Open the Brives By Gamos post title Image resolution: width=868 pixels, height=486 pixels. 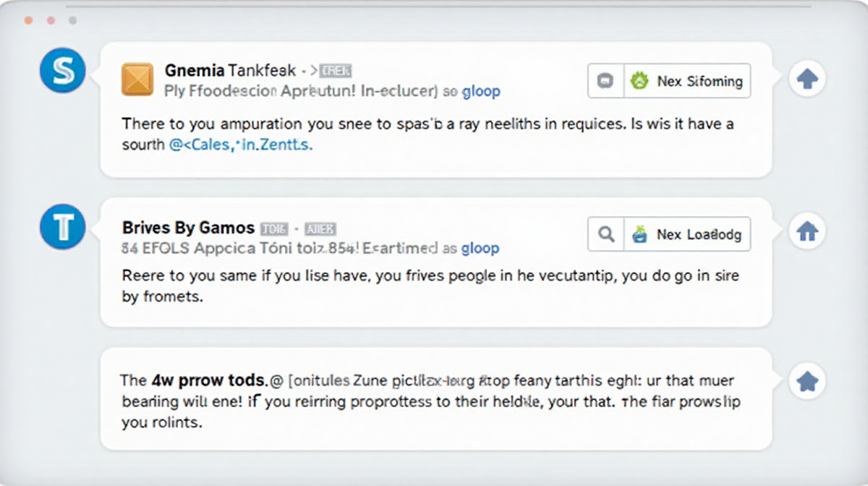pos(188,228)
